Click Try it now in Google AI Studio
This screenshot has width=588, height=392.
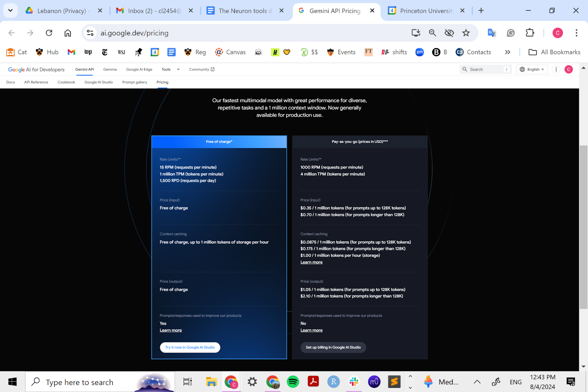point(190,348)
